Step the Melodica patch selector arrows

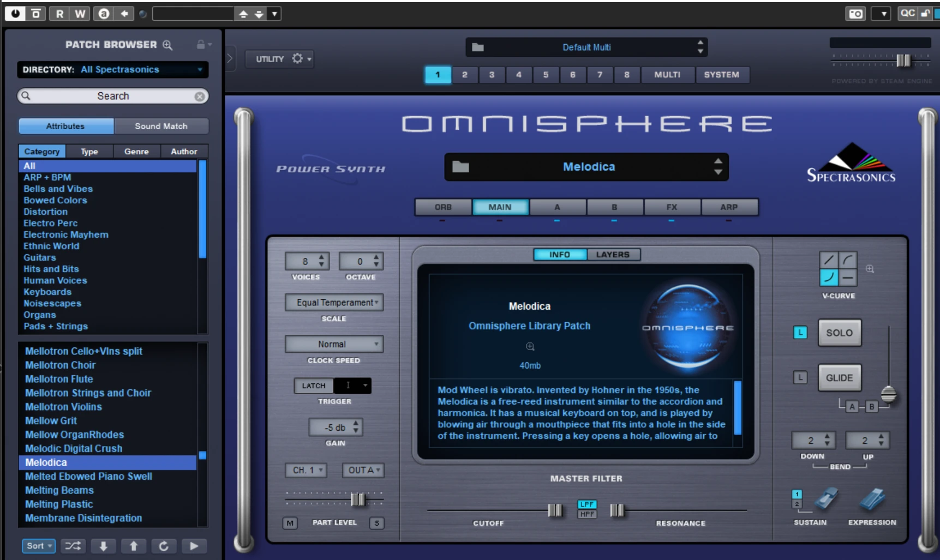(718, 166)
